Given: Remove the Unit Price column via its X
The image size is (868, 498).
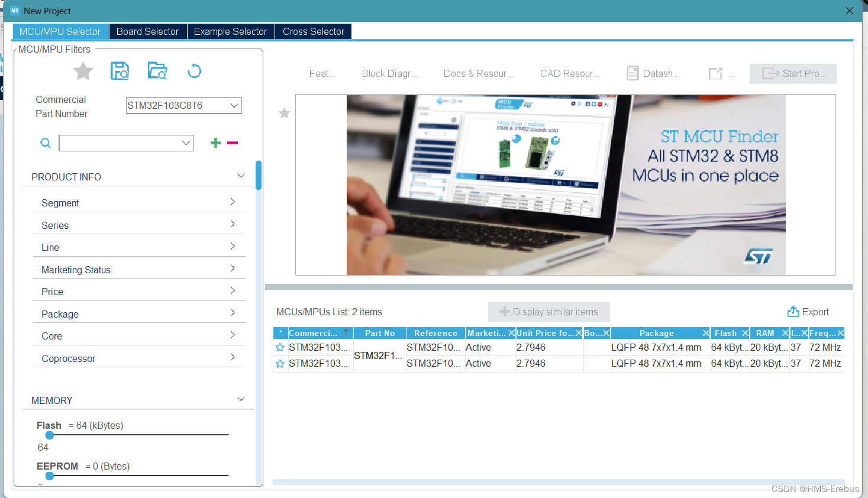Looking at the screenshot, I should 579,333.
